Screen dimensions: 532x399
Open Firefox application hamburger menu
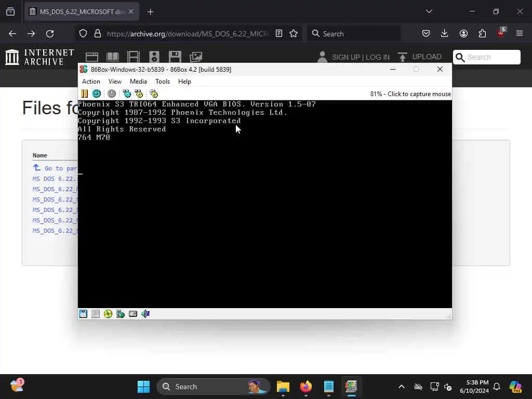(520, 34)
